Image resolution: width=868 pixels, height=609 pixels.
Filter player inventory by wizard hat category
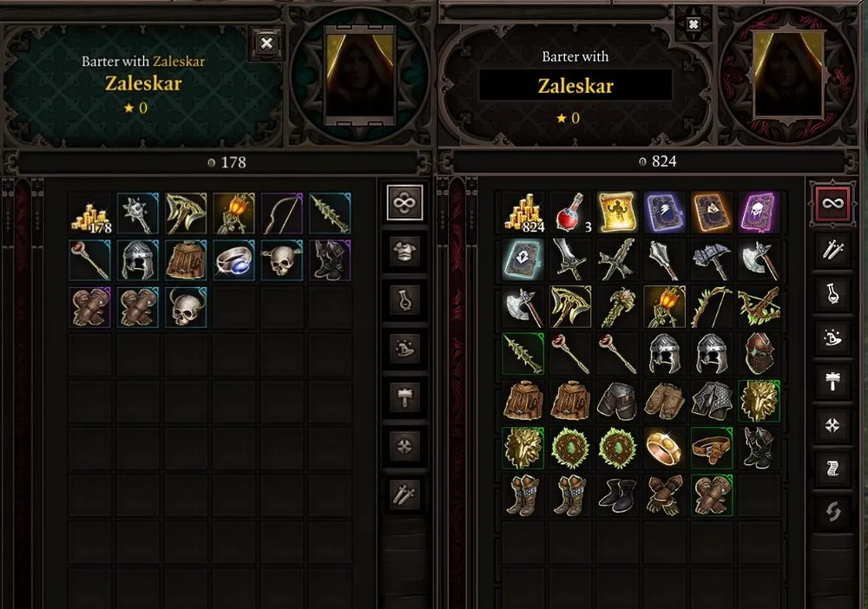[404, 349]
